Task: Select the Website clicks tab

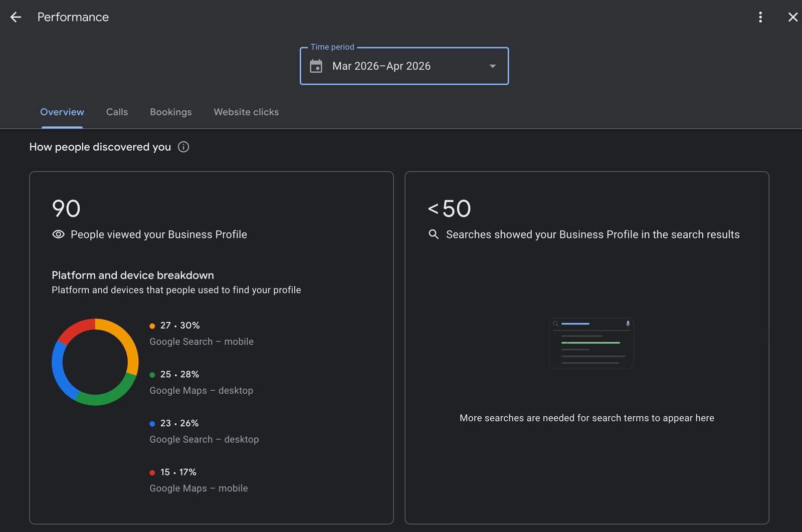Action: pyautogui.click(x=246, y=112)
